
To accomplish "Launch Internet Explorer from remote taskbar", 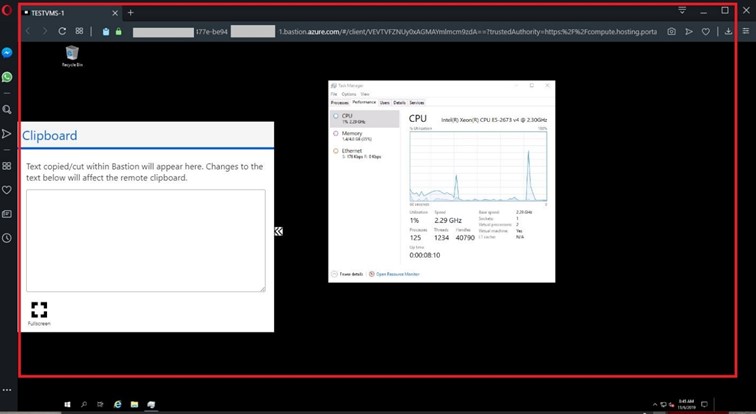I will pyautogui.click(x=117, y=404).
